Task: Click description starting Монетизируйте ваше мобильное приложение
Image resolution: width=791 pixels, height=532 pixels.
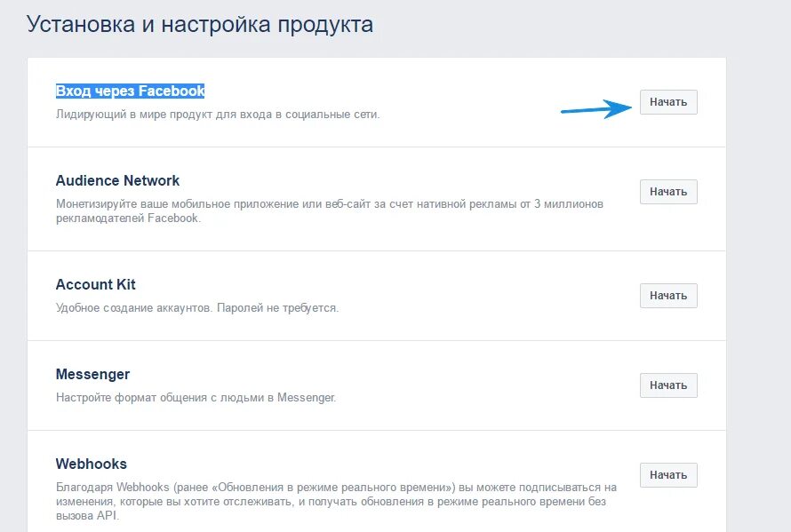Action: [x=330, y=211]
